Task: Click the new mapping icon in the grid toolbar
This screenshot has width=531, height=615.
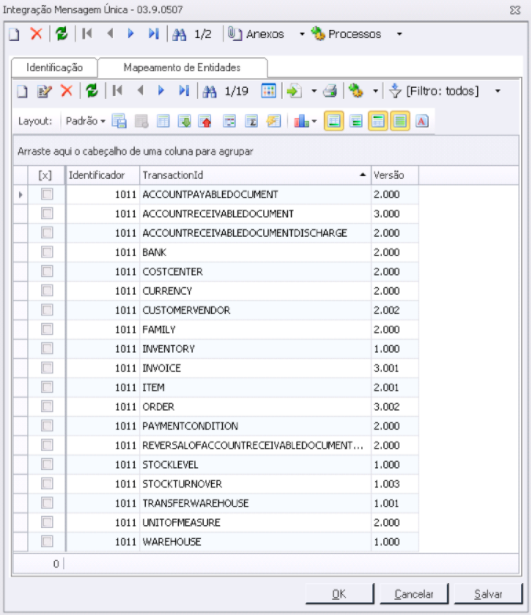Action: click(x=22, y=91)
